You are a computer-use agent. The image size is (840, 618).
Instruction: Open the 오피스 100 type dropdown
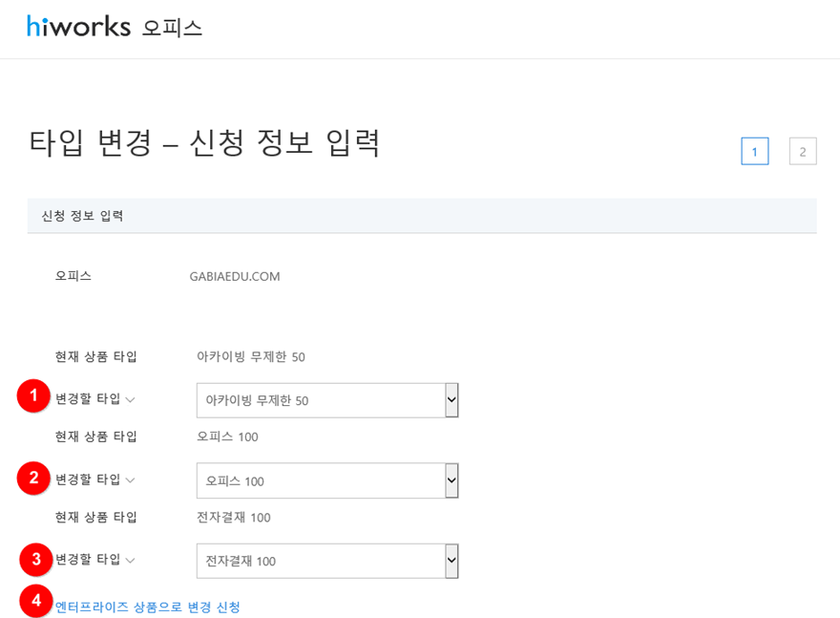327,481
